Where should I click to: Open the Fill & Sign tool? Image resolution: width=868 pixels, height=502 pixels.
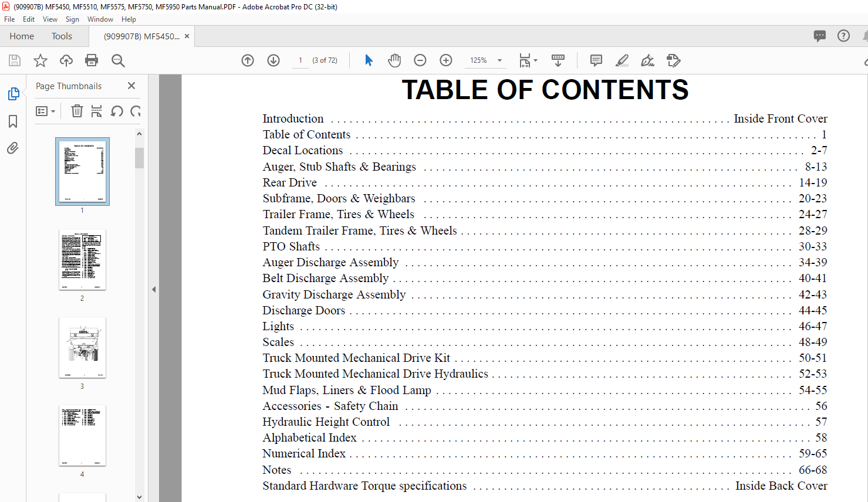[x=647, y=60]
